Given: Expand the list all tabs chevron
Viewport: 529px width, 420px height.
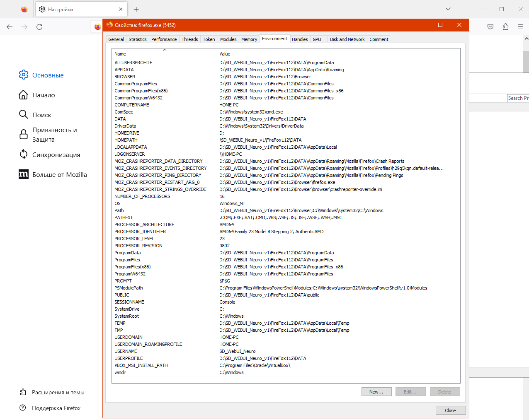Looking at the screenshot, I should pyautogui.click(x=448, y=9).
